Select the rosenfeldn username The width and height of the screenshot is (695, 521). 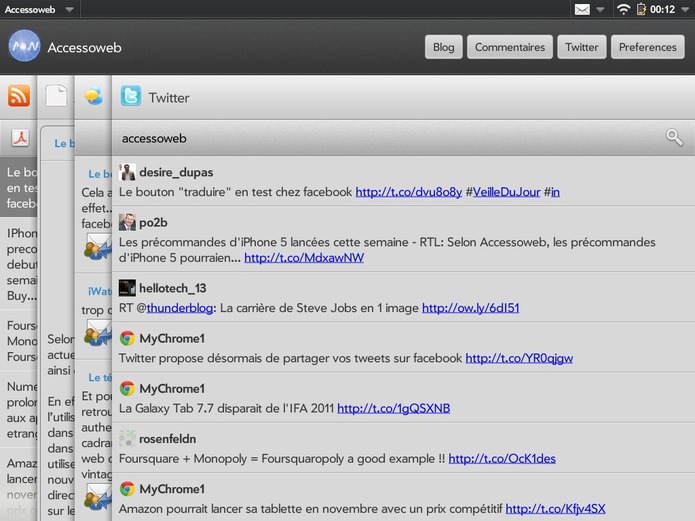pos(168,439)
